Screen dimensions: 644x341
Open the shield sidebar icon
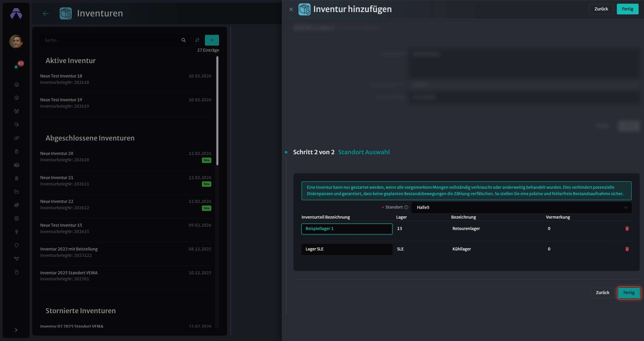pos(16,245)
